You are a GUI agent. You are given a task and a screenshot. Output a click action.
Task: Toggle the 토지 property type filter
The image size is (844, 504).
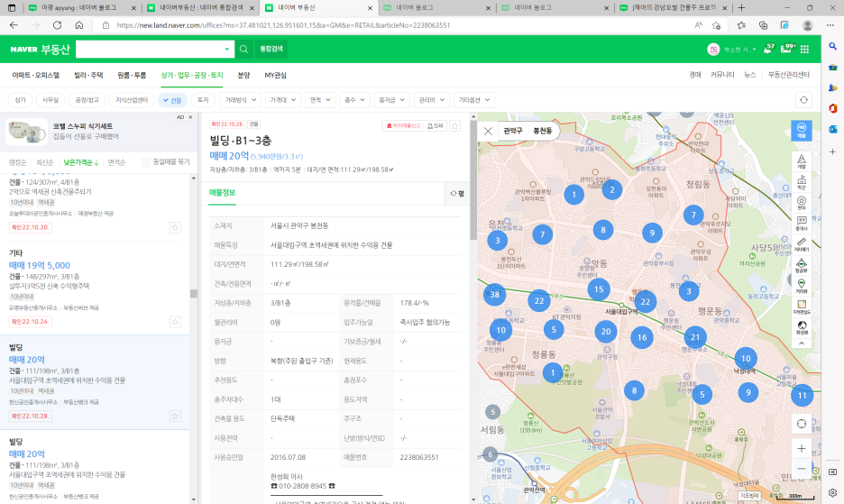[203, 99]
